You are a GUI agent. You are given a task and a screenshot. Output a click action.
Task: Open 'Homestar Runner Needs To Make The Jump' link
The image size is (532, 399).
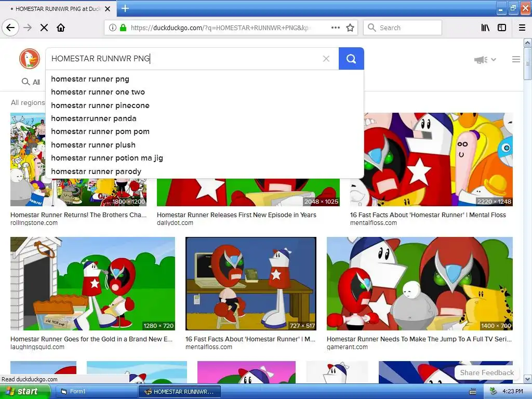(419, 339)
